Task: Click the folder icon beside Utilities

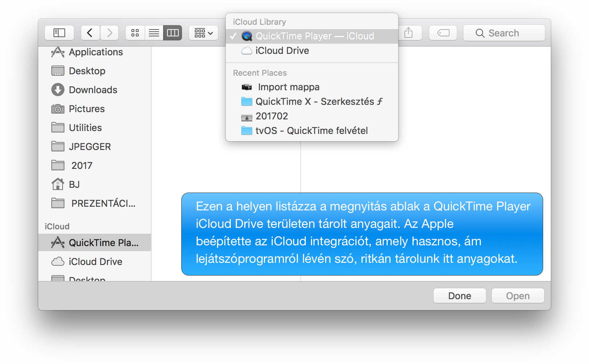Action: pyautogui.click(x=58, y=127)
